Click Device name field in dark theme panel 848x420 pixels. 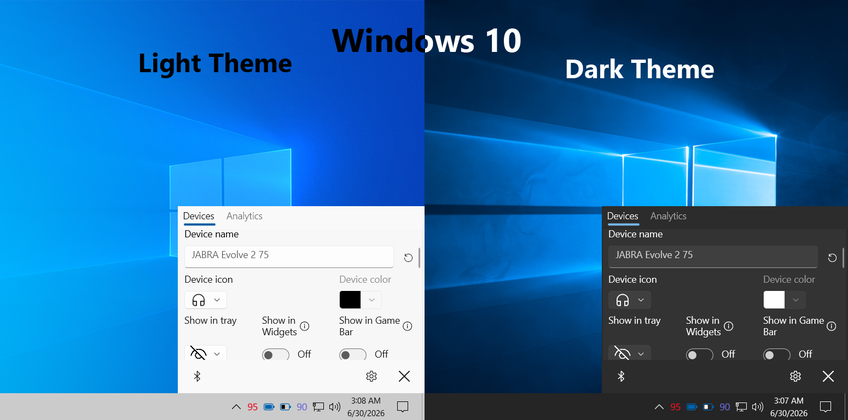[x=713, y=256]
